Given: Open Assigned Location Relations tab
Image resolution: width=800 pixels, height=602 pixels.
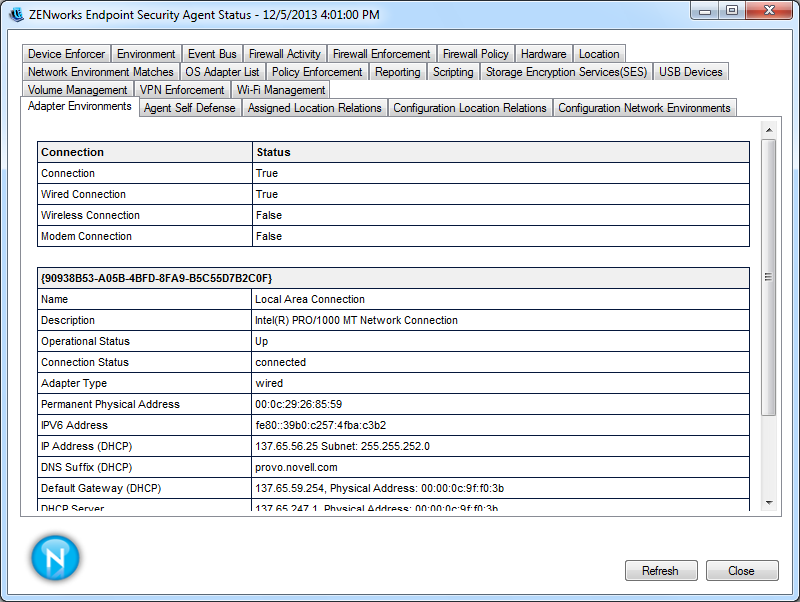Looking at the screenshot, I should [314, 108].
